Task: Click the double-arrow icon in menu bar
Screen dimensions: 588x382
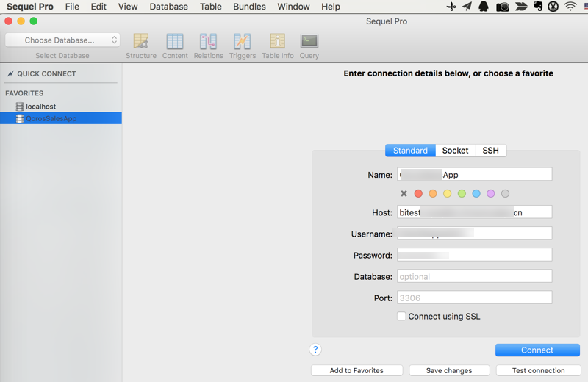Action: [521, 7]
